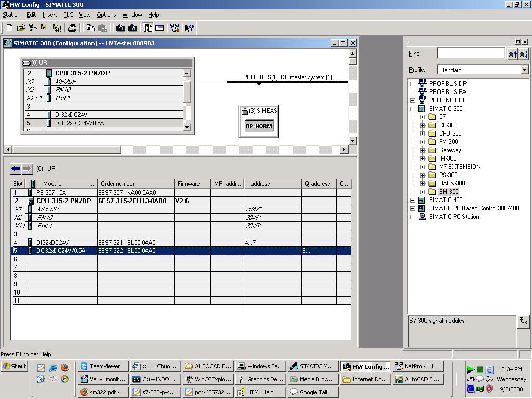Open the Station menu
The height and width of the screenshot is (399, 532).
click(x=12, y=15)
